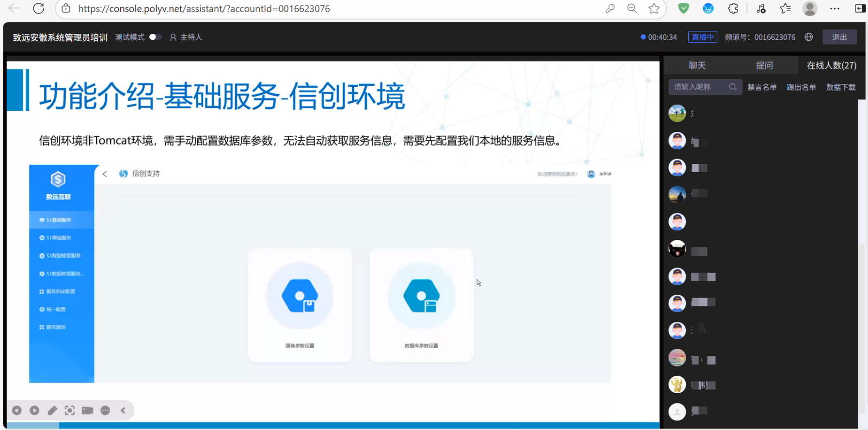Click the video camera icon
868x430 pixels.
pyautogui.click(x=88, y=411)
